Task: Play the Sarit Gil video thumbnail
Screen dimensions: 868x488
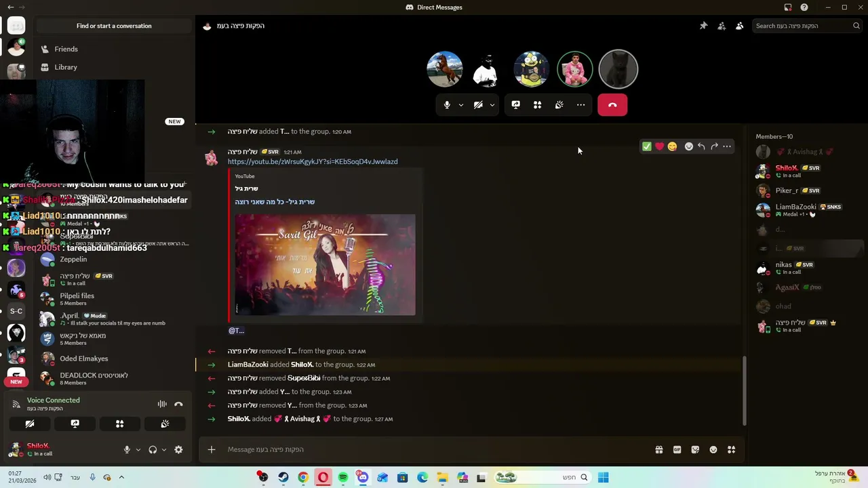Action: tap(325, 264)
